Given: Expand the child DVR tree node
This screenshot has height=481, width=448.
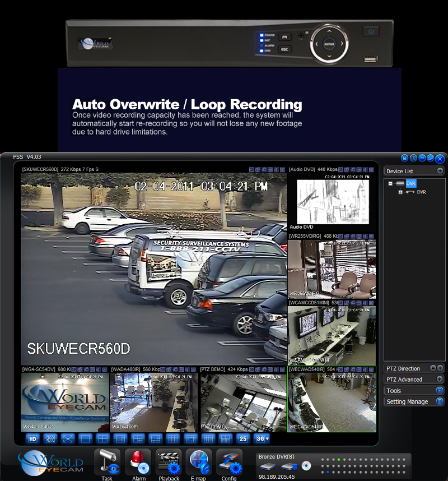Looking at the screenshot, I should click(400, 192).
